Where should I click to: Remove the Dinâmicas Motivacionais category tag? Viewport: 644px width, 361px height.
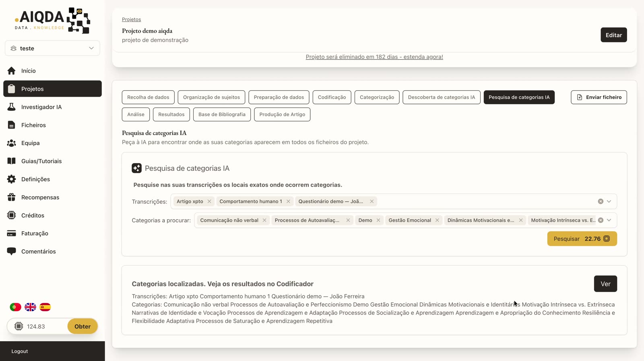pyautogui.click(x=520, y=220)
